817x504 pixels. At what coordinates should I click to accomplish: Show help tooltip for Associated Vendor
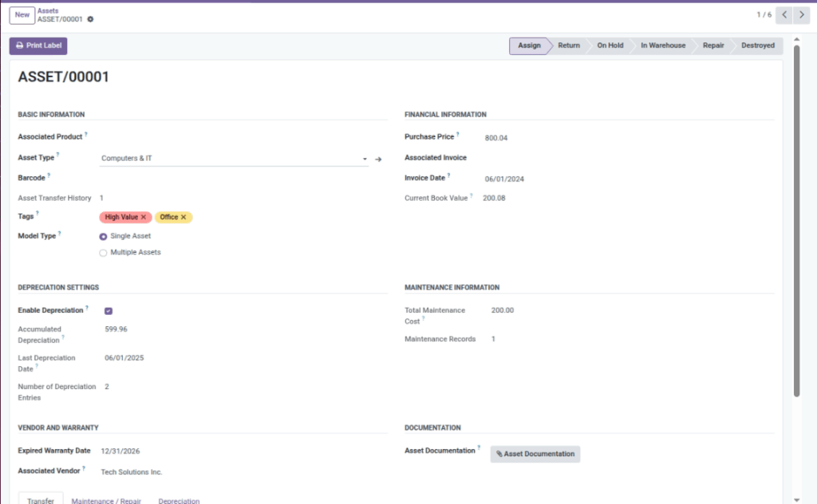[84, 468]
